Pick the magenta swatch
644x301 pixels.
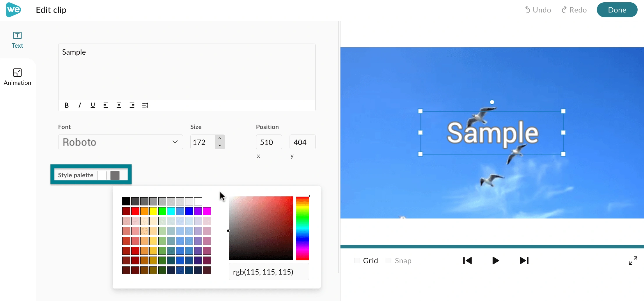[207, 211]
